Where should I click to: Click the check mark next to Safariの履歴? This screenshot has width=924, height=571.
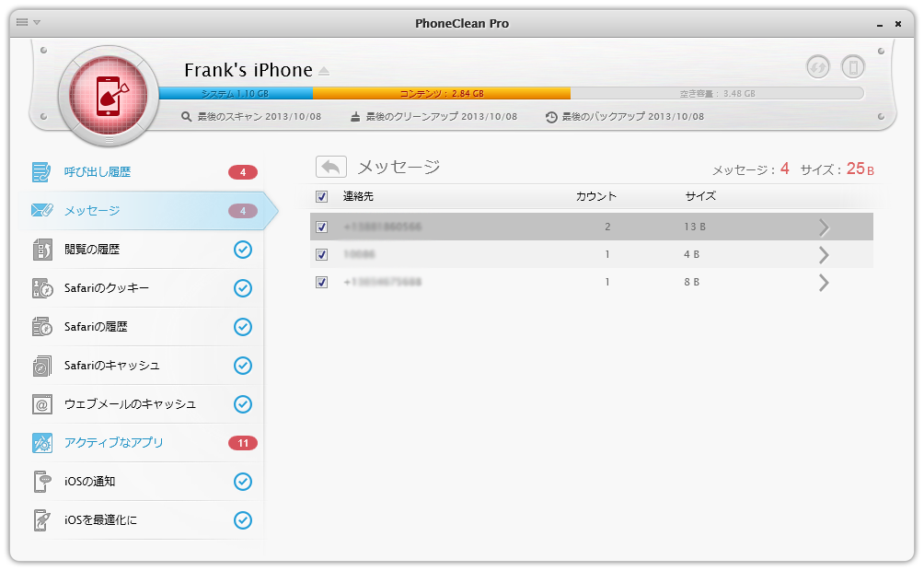tap(243, 327)
